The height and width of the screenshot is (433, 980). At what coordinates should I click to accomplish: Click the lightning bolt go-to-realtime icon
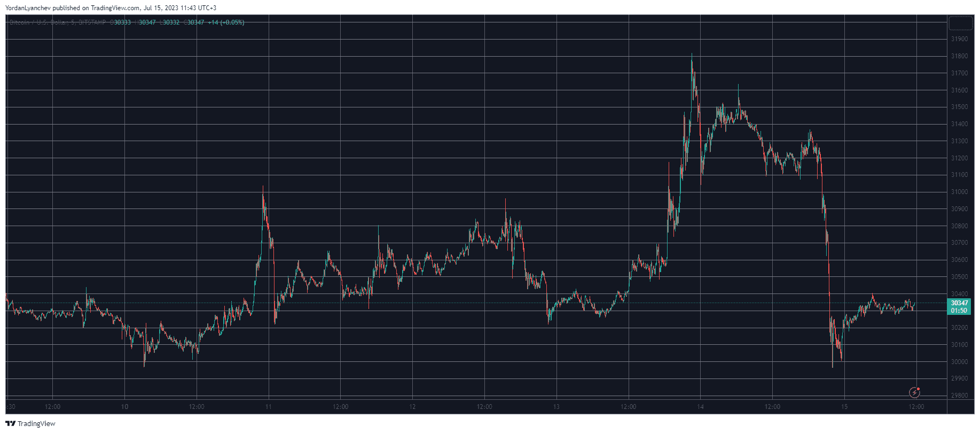click(x=914, y=393)
